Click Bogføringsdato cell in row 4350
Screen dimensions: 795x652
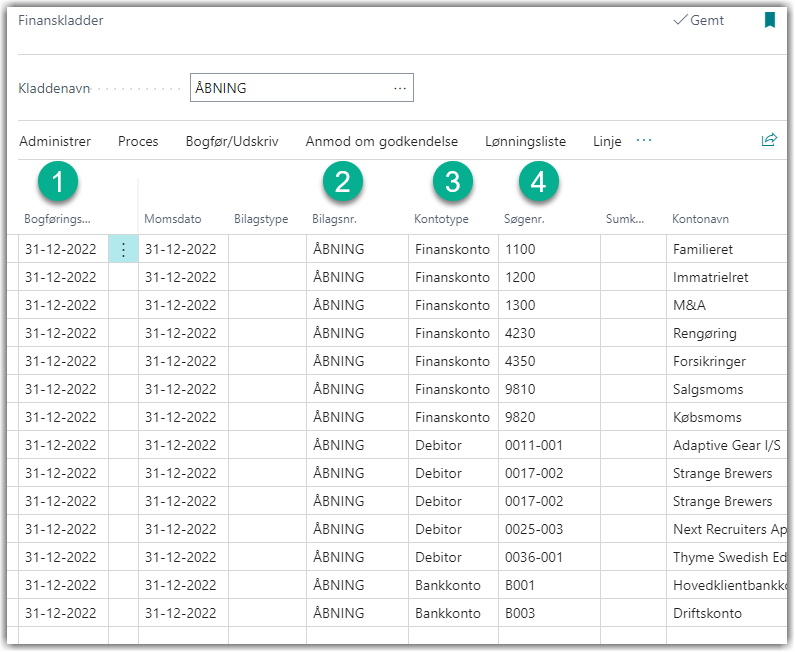click(63, 361)
